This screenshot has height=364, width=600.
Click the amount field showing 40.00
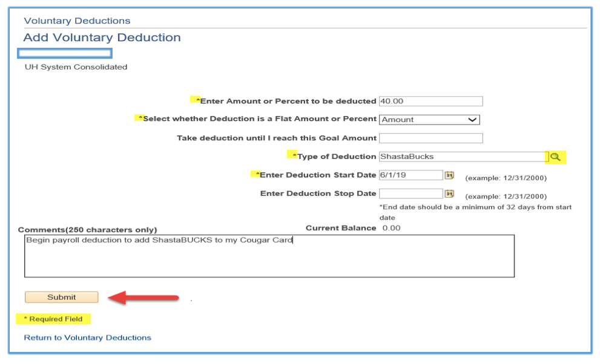tap(430, 100)
